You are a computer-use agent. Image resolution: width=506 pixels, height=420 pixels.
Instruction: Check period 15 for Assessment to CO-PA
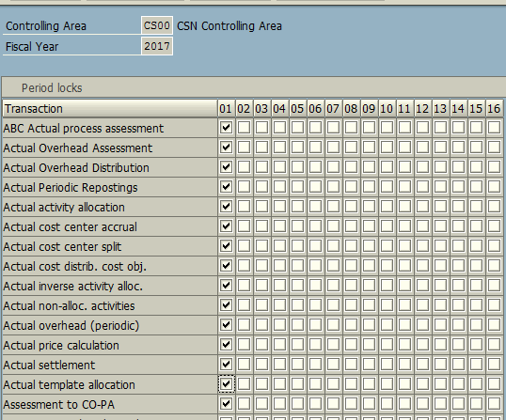click(x=476, y=404)
